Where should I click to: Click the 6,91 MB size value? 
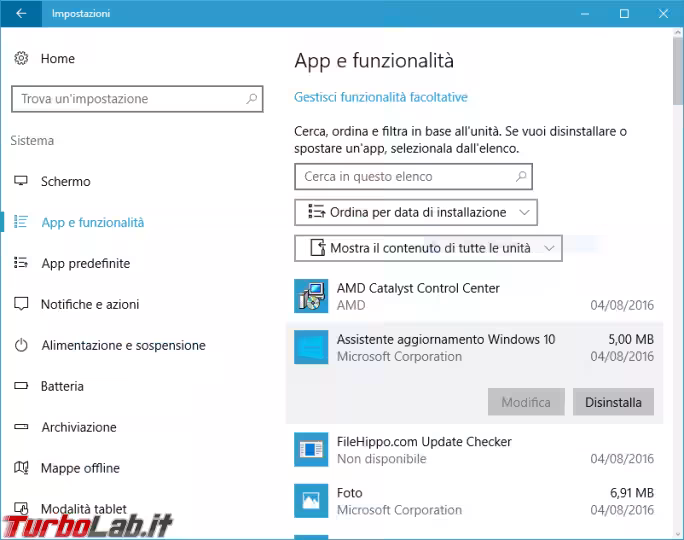click(632, 493)
